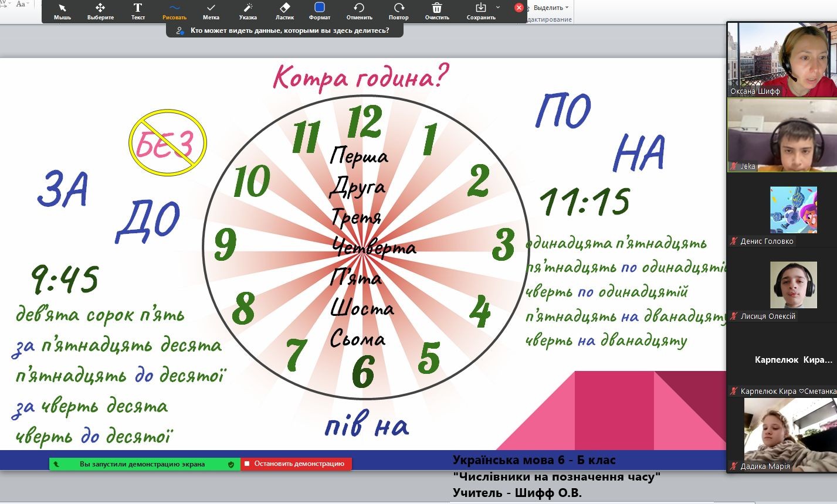Image resolution: width=837 pixels, height=504 pixels.
Task: Click 'Кто может видеть данные' info banner
Action: click(284, 30)
